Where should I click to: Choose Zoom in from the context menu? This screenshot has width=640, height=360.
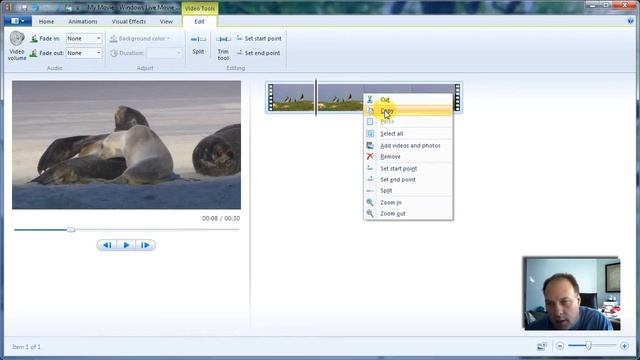[x=408, y=202]
